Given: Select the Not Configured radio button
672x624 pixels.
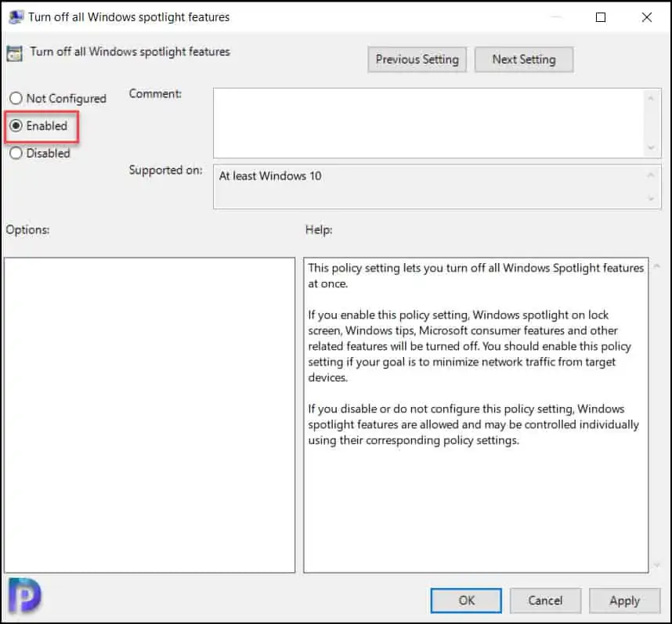Looking at the screenshot, I should (x=16, y=99).
